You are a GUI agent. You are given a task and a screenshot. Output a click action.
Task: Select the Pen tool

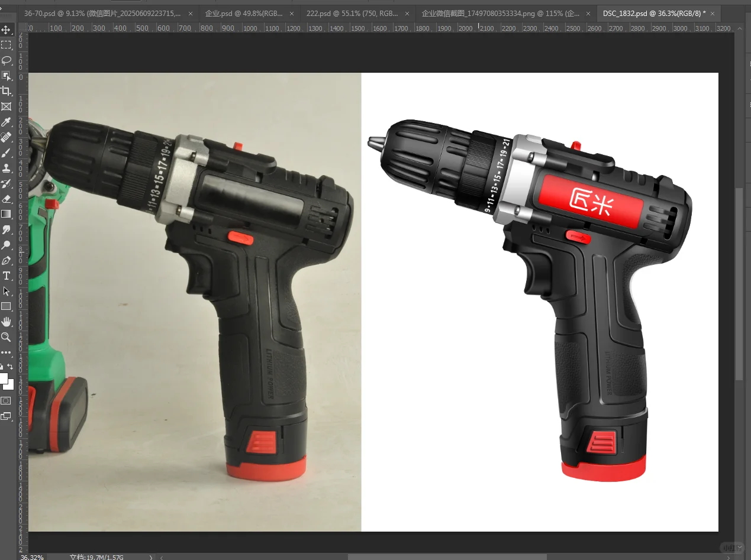click(x=6, y=260)
